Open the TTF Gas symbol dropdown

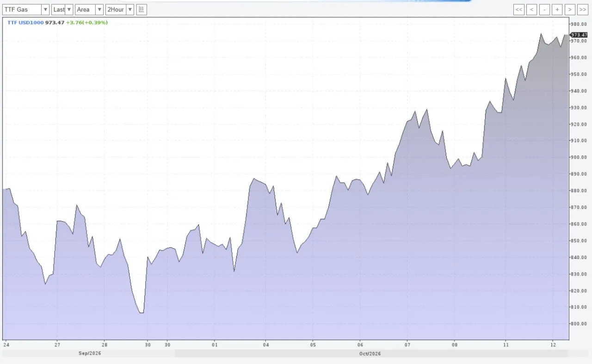point(26,9)
